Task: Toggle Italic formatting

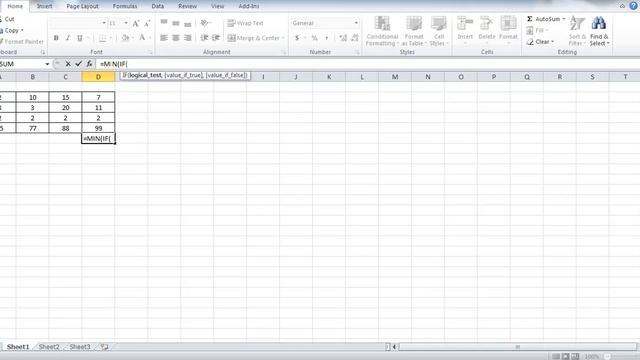Action: (68, 38)
